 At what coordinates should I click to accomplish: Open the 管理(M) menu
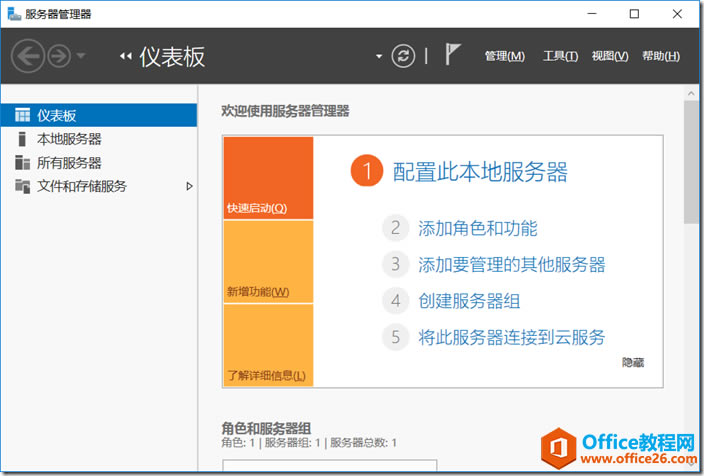(505, 56)
